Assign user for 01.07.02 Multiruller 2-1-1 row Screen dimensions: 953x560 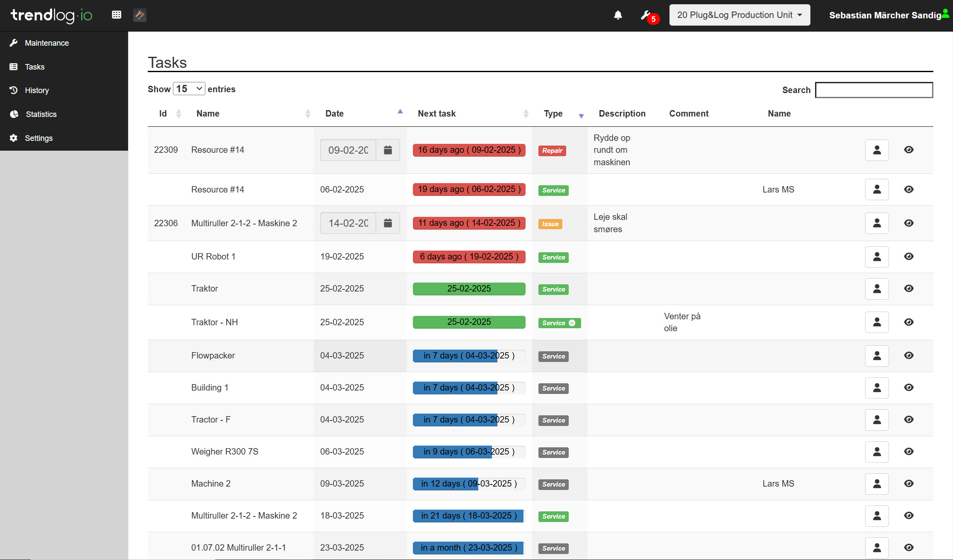[x=877, y=548]
